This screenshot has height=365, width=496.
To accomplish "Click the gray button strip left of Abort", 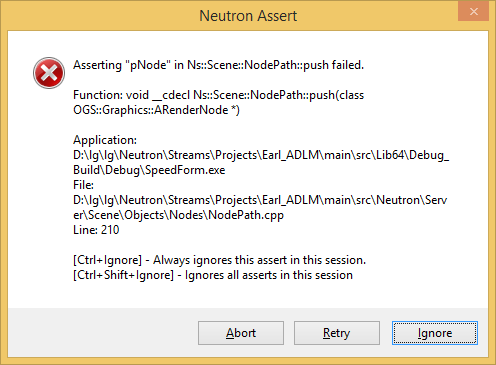I will (x=103, y=333).
